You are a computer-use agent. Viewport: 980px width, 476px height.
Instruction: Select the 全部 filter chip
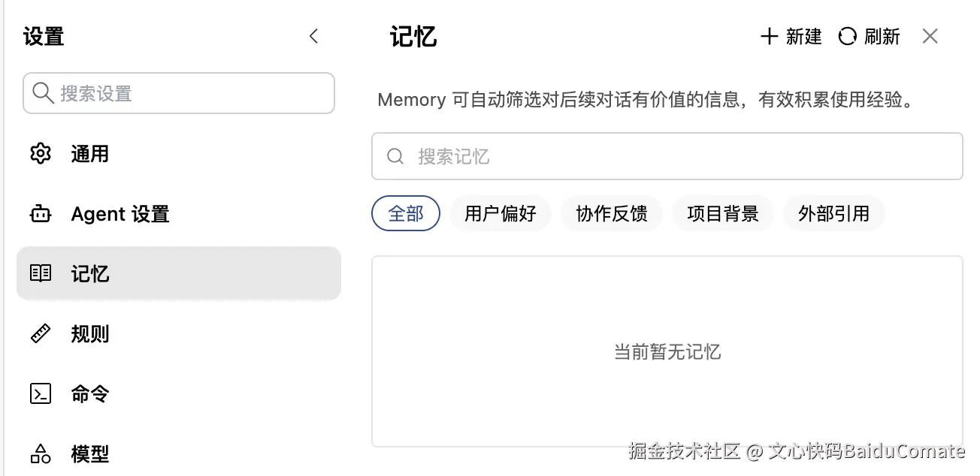[x=406, y=214]
